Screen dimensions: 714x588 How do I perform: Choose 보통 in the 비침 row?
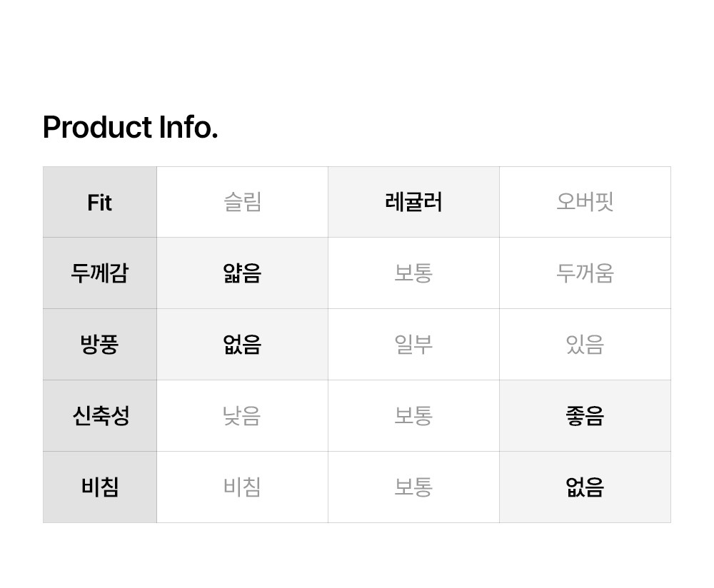tap(413, 487)
